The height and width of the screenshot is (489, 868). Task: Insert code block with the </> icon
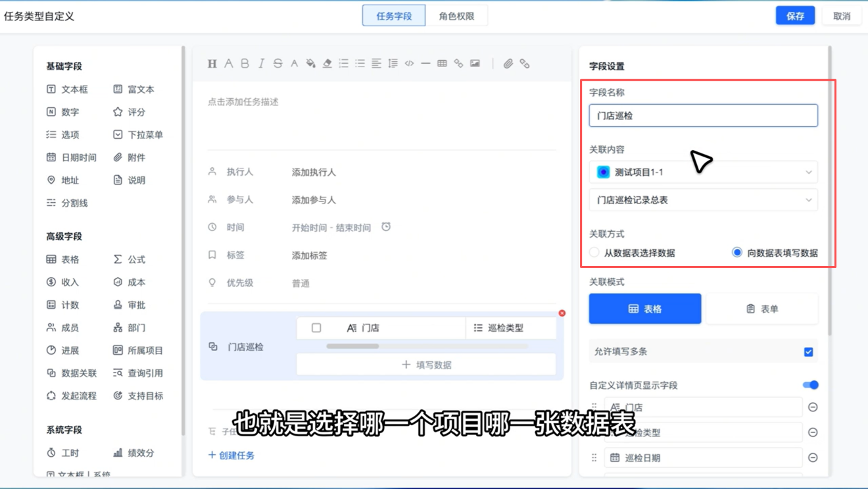point(409,64)
